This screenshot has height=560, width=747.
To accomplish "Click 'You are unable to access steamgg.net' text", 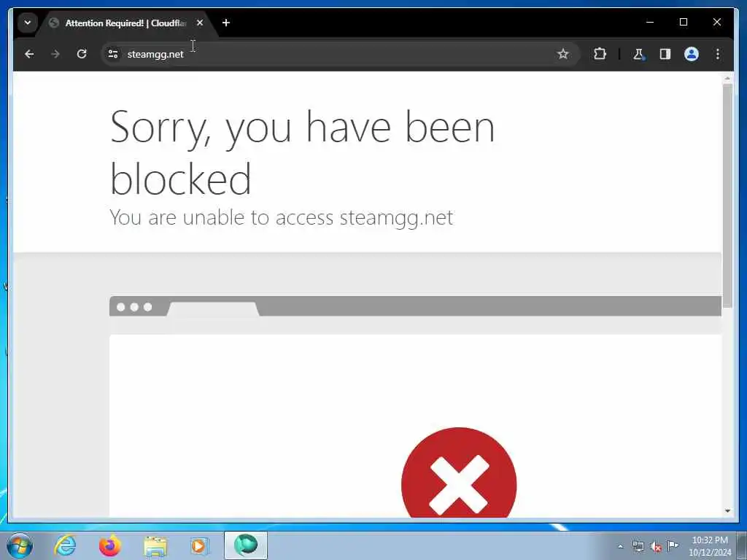I will tap(281, 217).
